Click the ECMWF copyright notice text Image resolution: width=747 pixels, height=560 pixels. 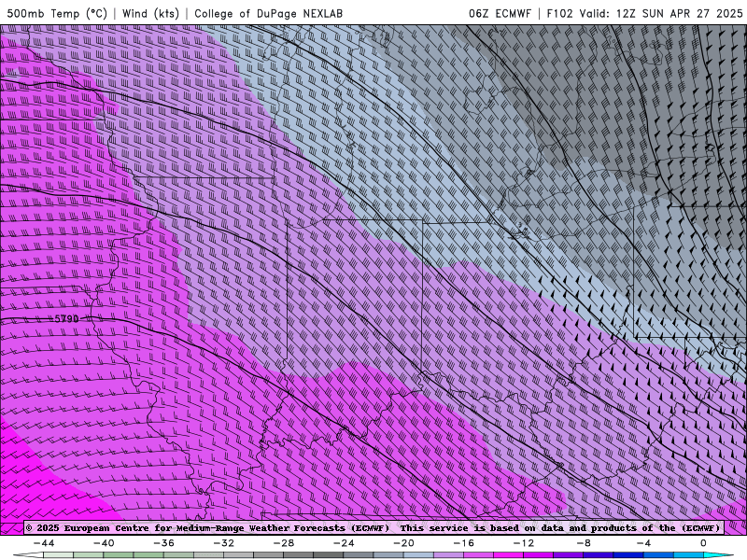pos(373,528)
